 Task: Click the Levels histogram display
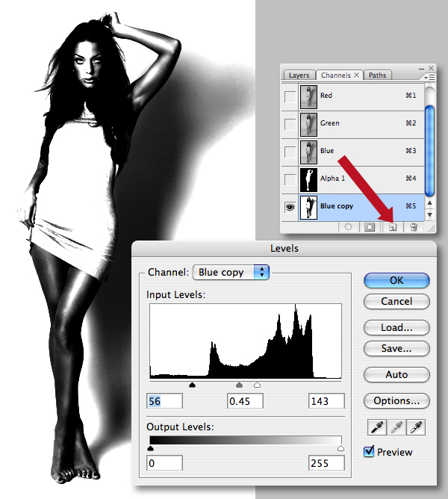click(x=246, y=341)
